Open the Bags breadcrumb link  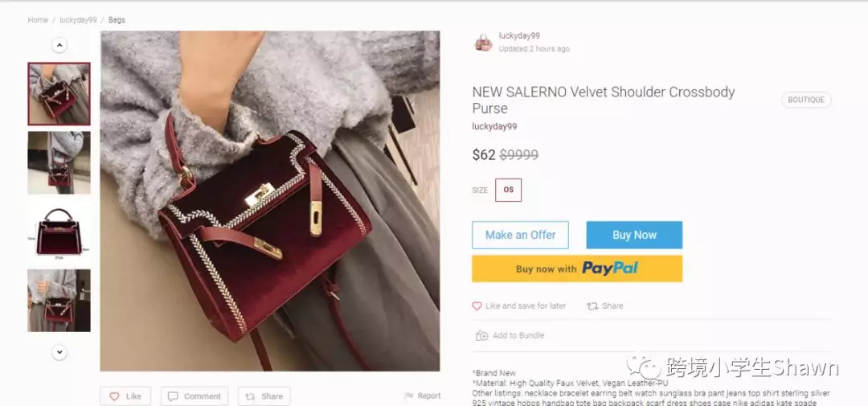117,20
